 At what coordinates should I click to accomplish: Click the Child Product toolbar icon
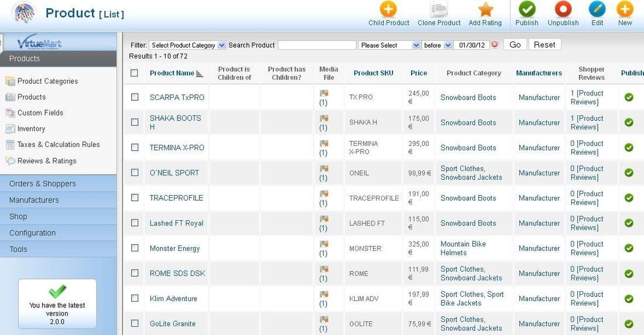(388, 9)
